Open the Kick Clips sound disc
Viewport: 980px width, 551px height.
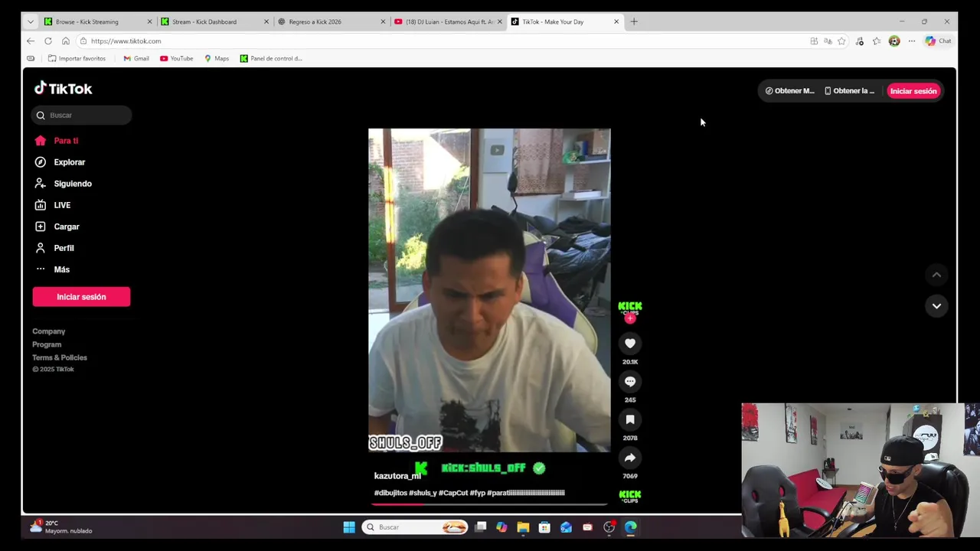[x=630, y=496]
